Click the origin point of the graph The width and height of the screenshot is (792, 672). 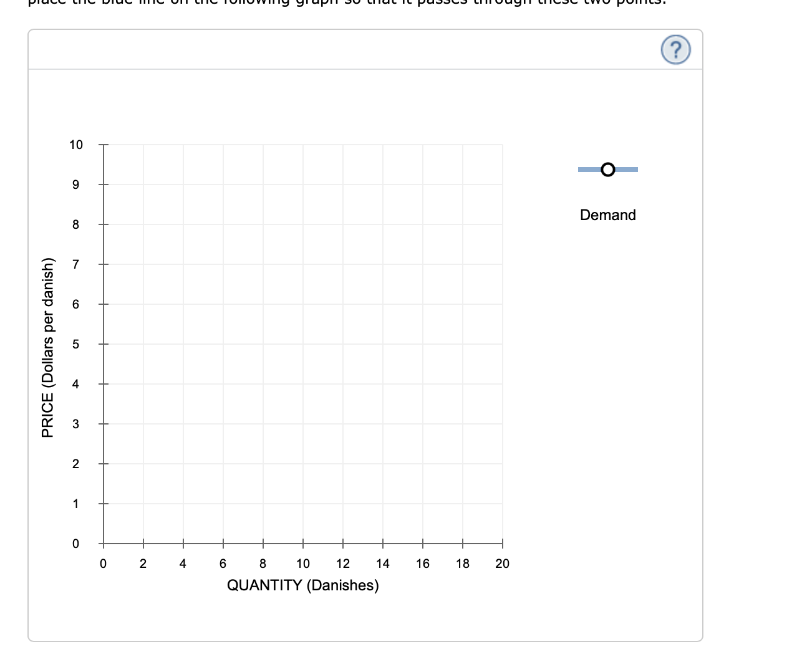pyautogui.click(x=103, y=544)
